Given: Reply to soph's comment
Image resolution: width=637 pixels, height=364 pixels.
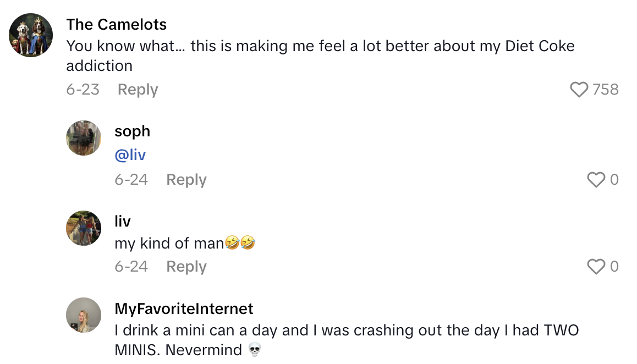Looking at the screenshot, I should [x=186, y=179].
